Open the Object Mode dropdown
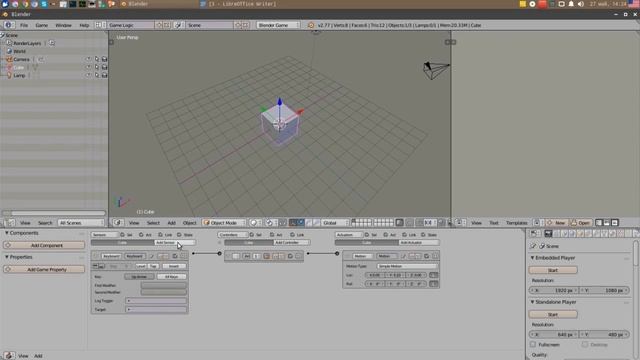The width and height of the screenshot is (640, 360). [x=224, y=222]
